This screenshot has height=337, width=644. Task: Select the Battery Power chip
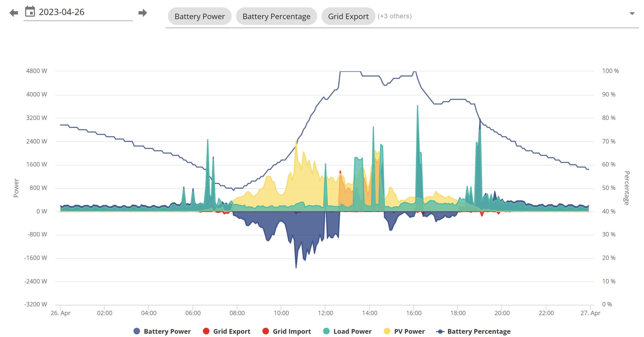(x=200, y=16)
